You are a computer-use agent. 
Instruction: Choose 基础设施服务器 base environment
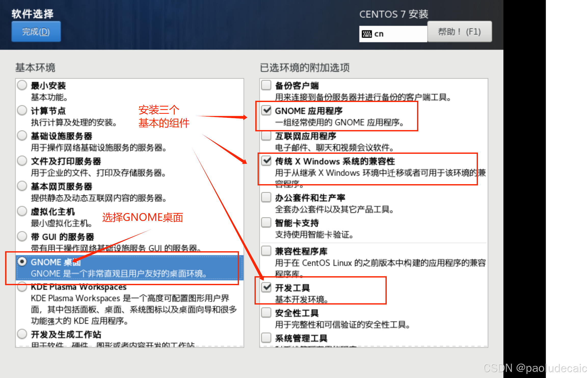pyautogui.click(x=22, y=136)
